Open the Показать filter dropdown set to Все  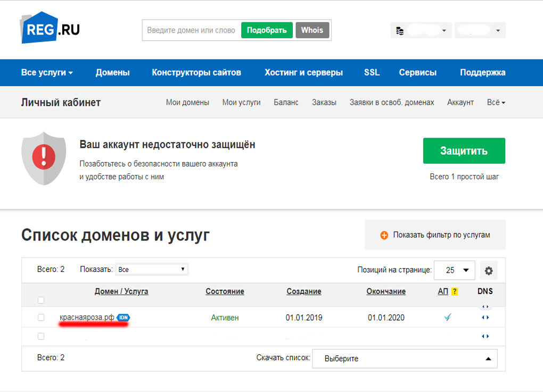coord(152,270)
